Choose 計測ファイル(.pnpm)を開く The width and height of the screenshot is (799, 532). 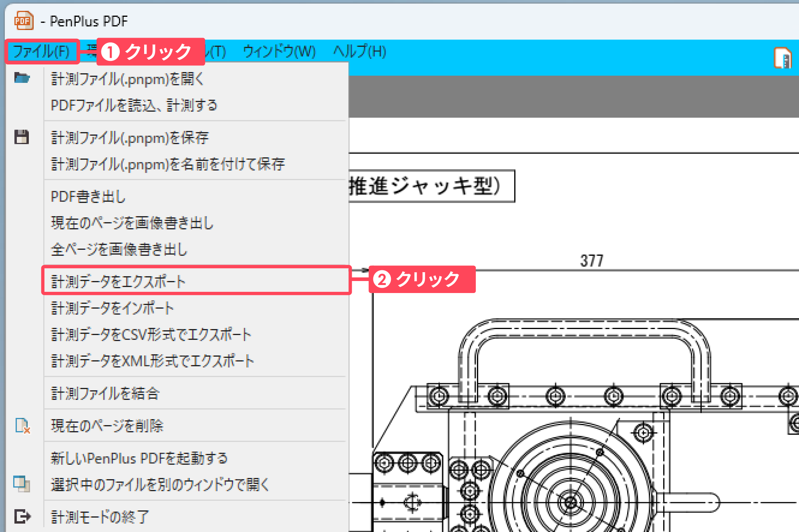click(196, 79)
